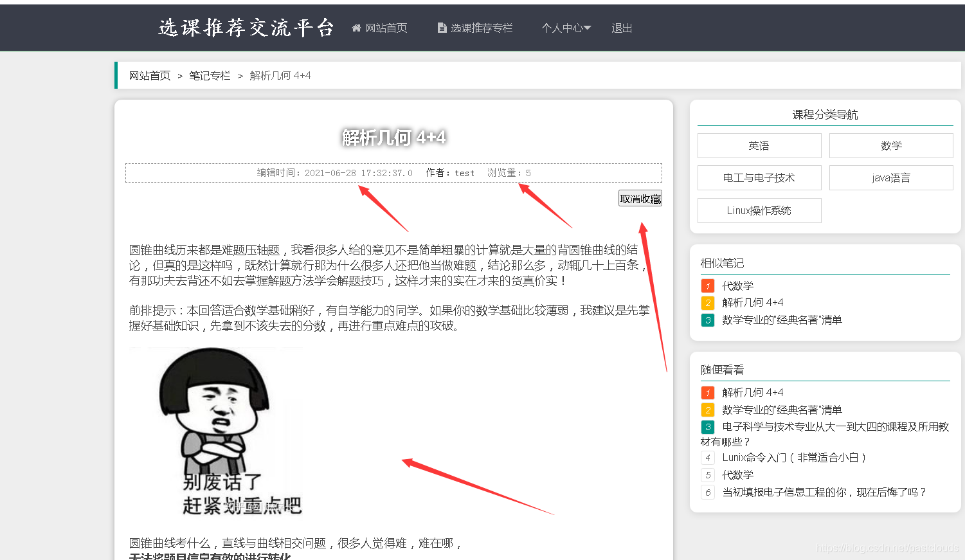Select the java语言 course category
965x560 pixels.
pyautogui.click(x=891, y=177)
